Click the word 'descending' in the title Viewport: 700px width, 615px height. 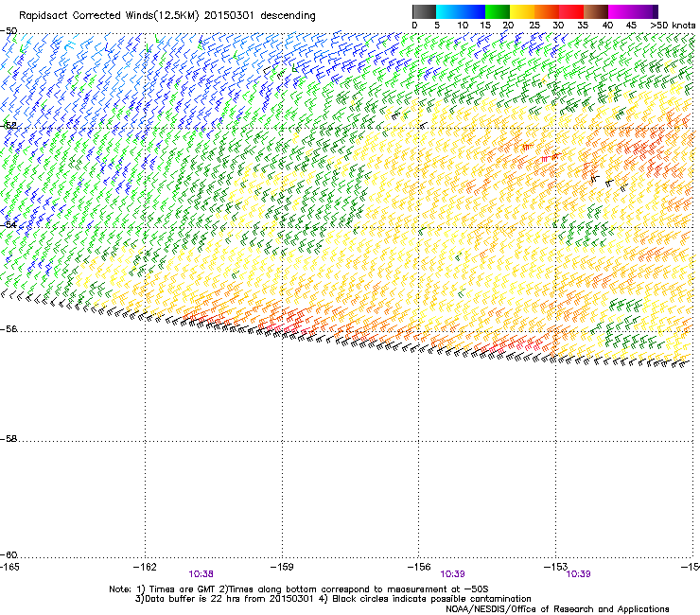click(288, 16)
